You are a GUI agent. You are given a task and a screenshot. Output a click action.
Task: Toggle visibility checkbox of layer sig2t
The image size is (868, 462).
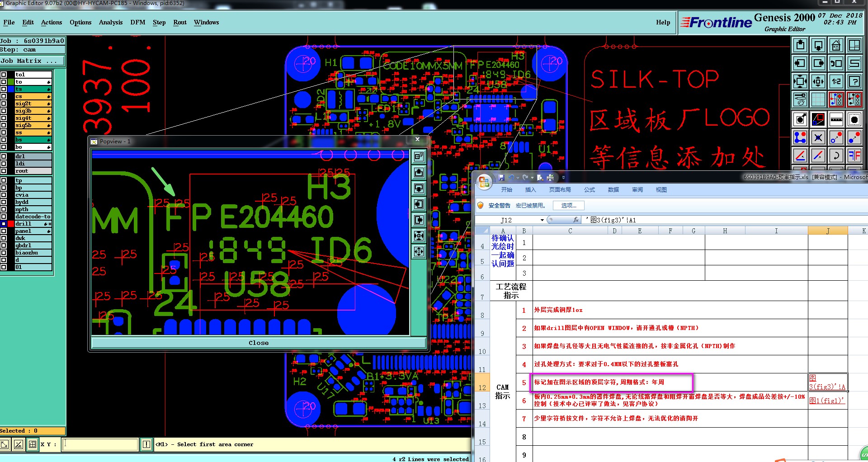[3, 104]
